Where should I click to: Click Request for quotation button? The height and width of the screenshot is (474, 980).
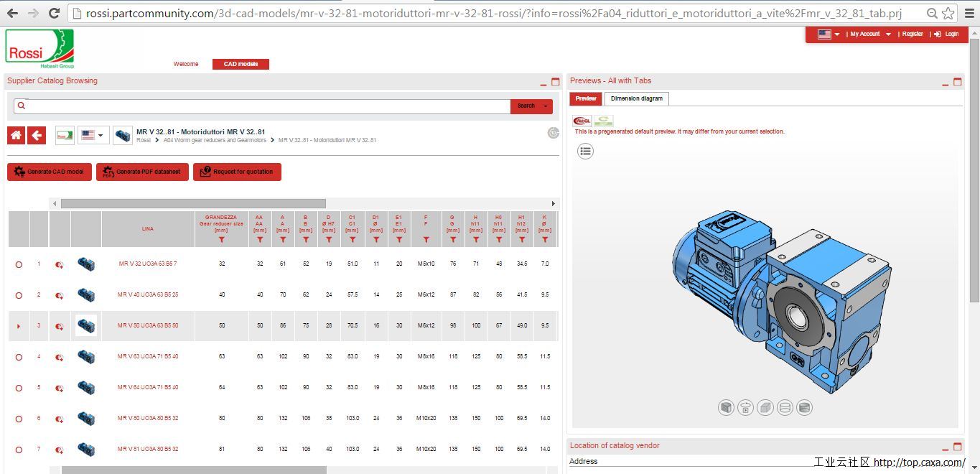coord(237,172)
